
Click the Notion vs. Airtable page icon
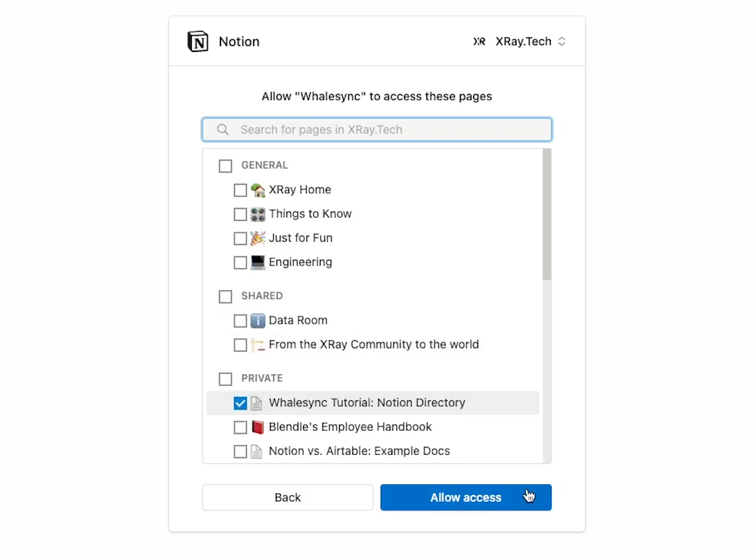256,451
